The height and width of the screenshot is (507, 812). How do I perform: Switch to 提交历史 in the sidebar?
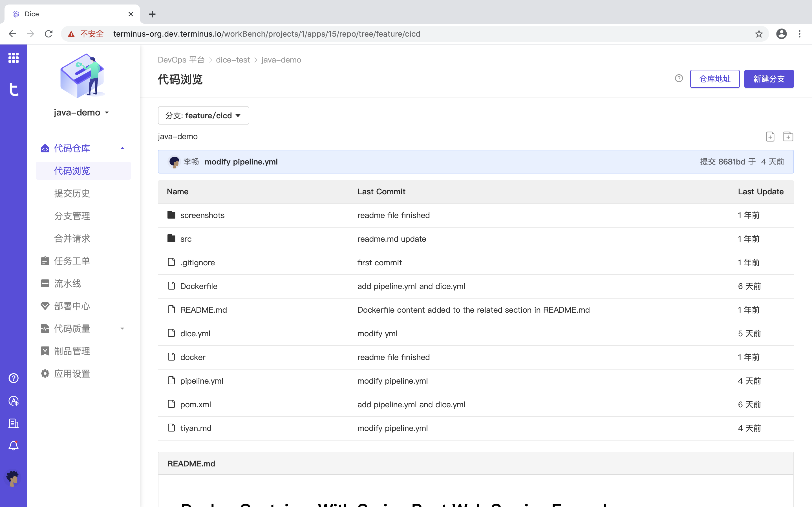pos(72,193)
